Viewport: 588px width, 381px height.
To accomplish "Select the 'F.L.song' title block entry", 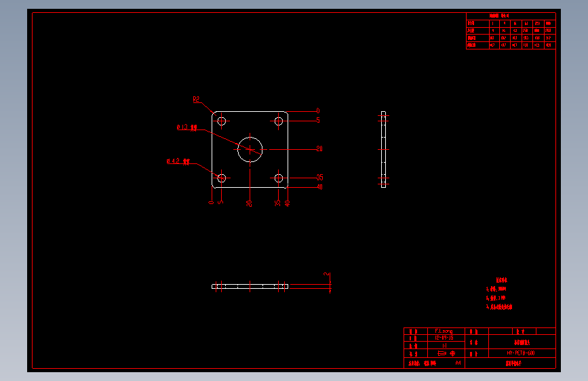I will click(x=444, y=331).
